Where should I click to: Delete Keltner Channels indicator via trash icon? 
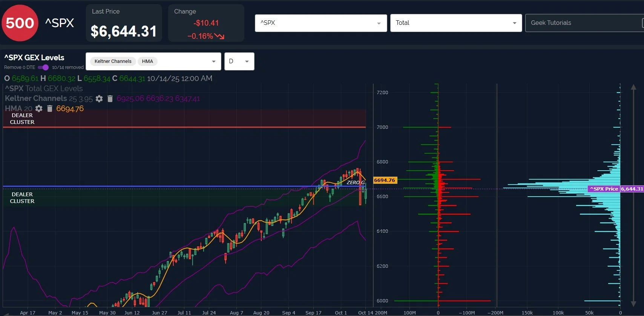pyautogui.click(x=110, y=99)
